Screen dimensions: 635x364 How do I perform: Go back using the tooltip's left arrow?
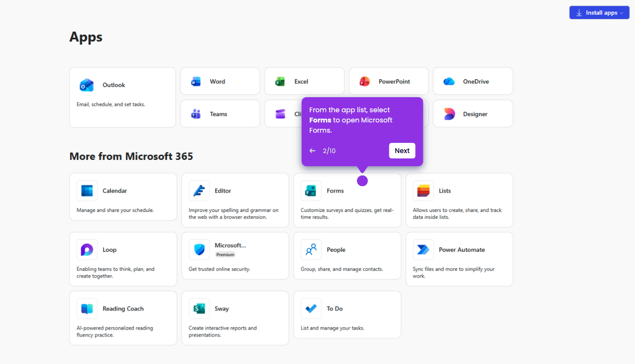(x=313, y=151)
